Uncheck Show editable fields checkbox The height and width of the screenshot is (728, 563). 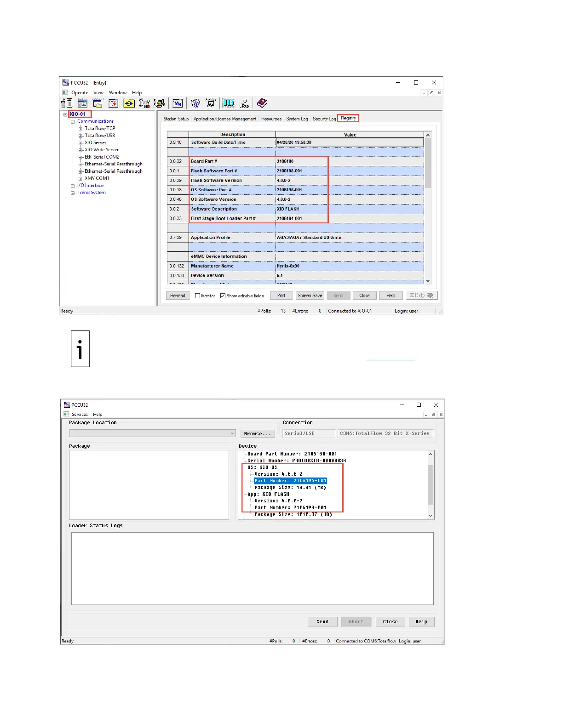tap(223, 296)
